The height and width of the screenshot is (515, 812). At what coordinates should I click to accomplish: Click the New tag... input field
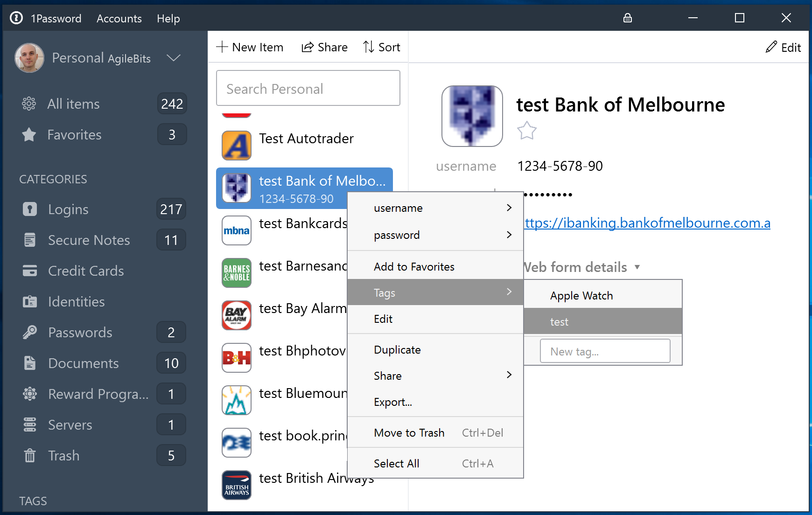[x=605, y=351]
